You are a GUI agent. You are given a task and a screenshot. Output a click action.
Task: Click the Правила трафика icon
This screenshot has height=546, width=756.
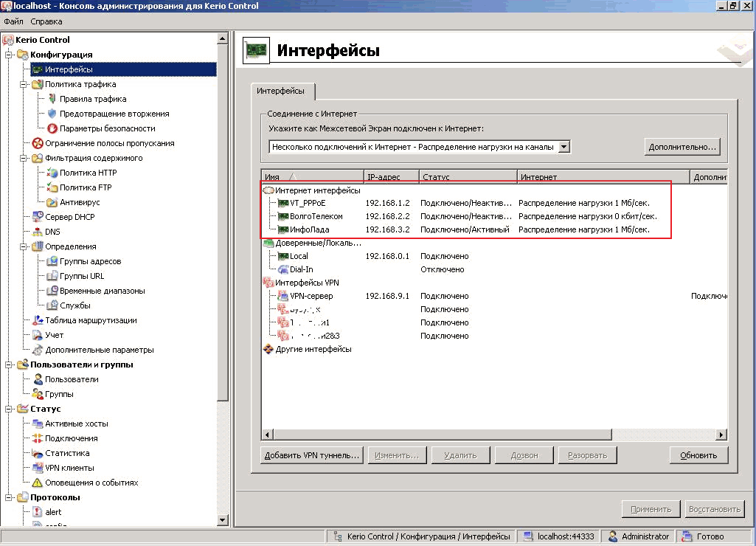pos(52,99)
